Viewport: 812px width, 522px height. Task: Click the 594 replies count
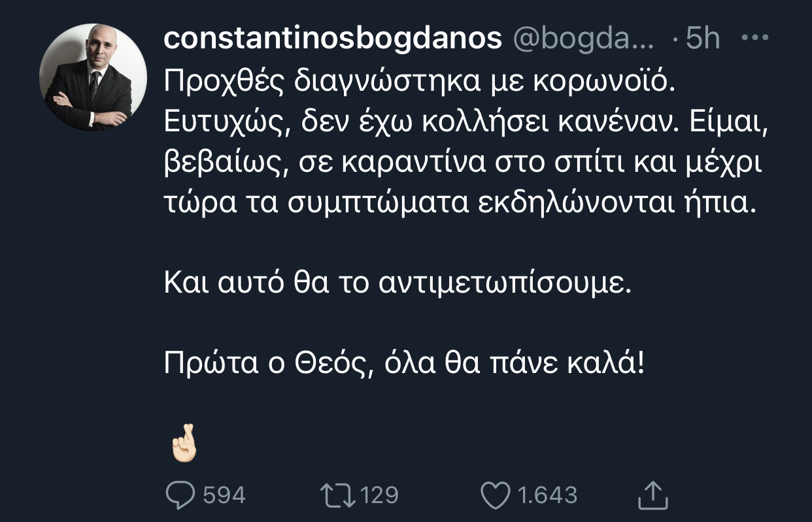(224, 495)
